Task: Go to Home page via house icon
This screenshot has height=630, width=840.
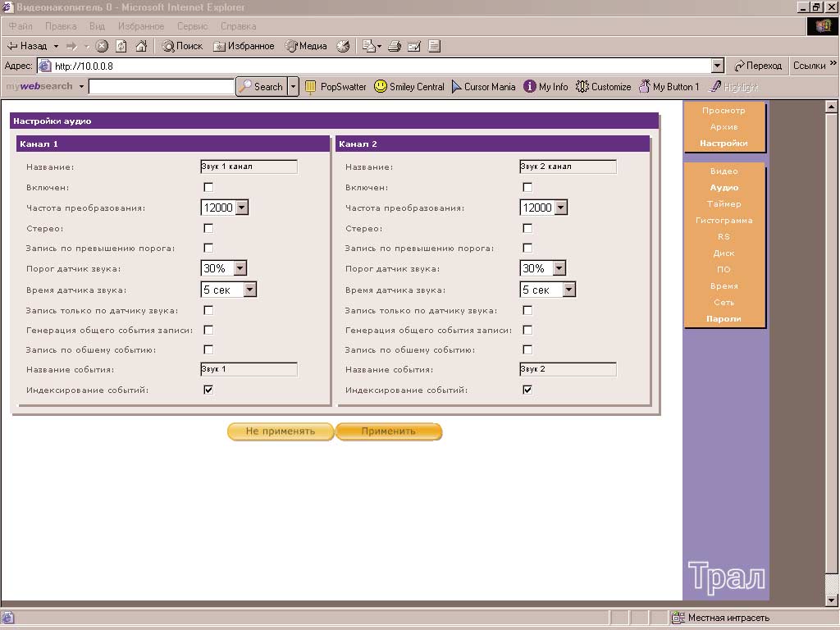Action: click(141, 46)
